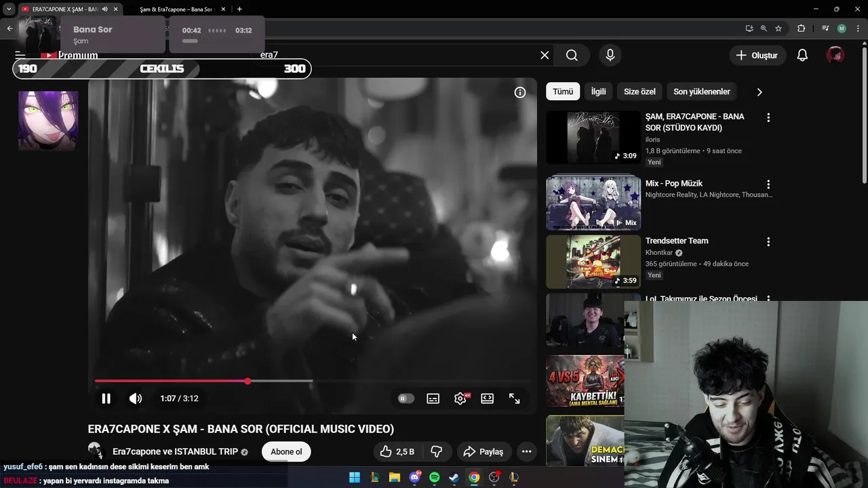
Task: Select the Size özel filter chip
Action: [639, 91]
